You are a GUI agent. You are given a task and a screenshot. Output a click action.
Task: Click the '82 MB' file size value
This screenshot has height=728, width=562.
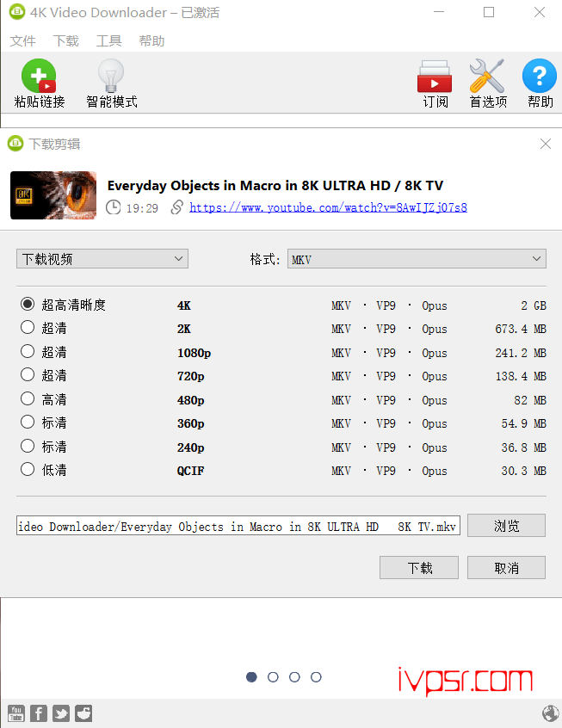[x=530, y=400]
